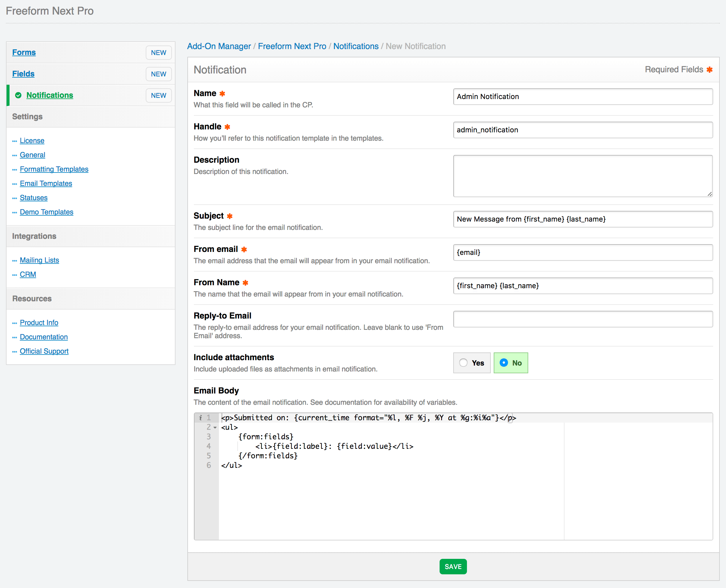Screen dimensions: 726x588
Task: Expand the Mailing Lists integration option
Action: pyautogui.click(x=39, y=261)
